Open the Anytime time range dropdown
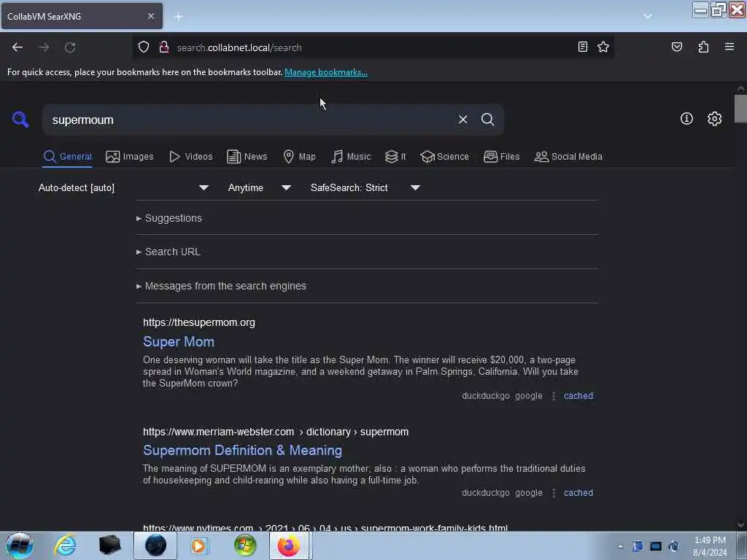Viewport: 747px width, 560px height. click(260, 187)
